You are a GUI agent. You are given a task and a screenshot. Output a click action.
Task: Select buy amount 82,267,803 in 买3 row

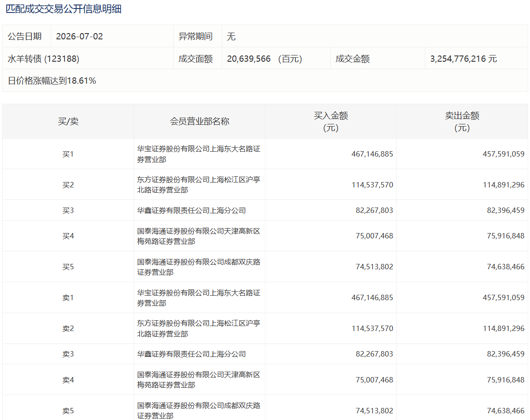[x=374, y=210]
